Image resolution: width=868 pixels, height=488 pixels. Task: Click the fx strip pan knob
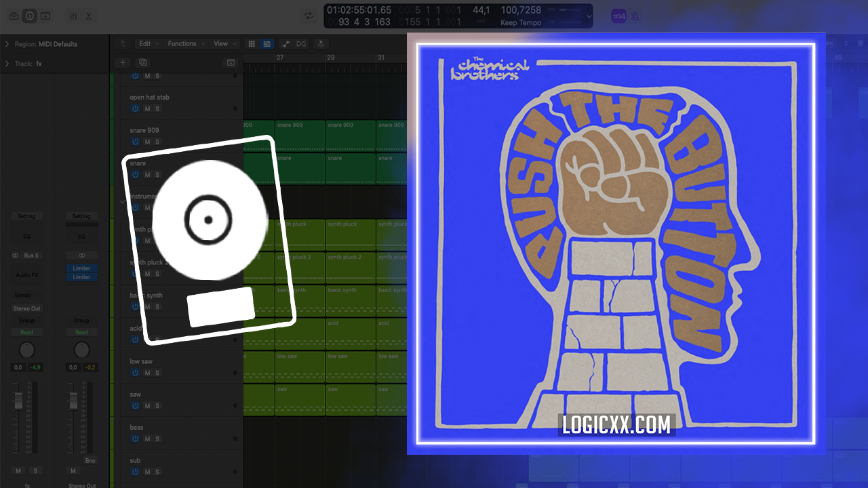[26, 350]
